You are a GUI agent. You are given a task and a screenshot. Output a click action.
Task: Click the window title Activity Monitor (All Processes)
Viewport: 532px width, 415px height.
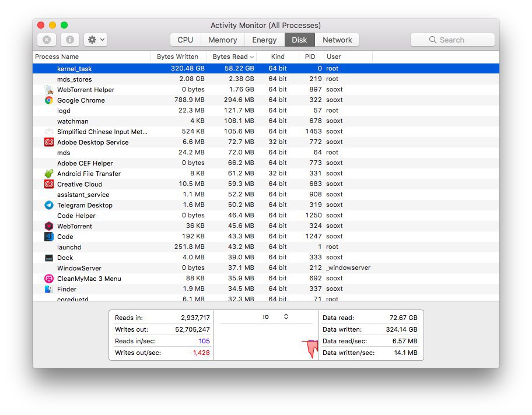(265, 26)
